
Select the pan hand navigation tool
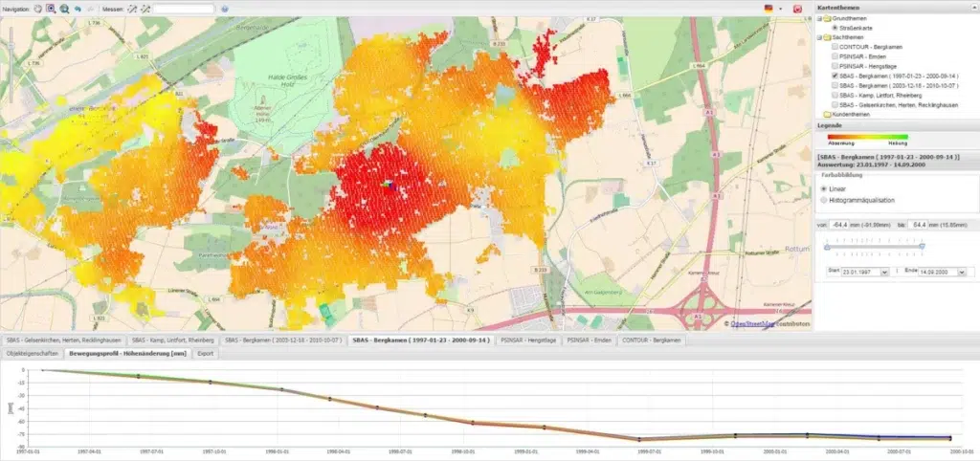point(37,8)
